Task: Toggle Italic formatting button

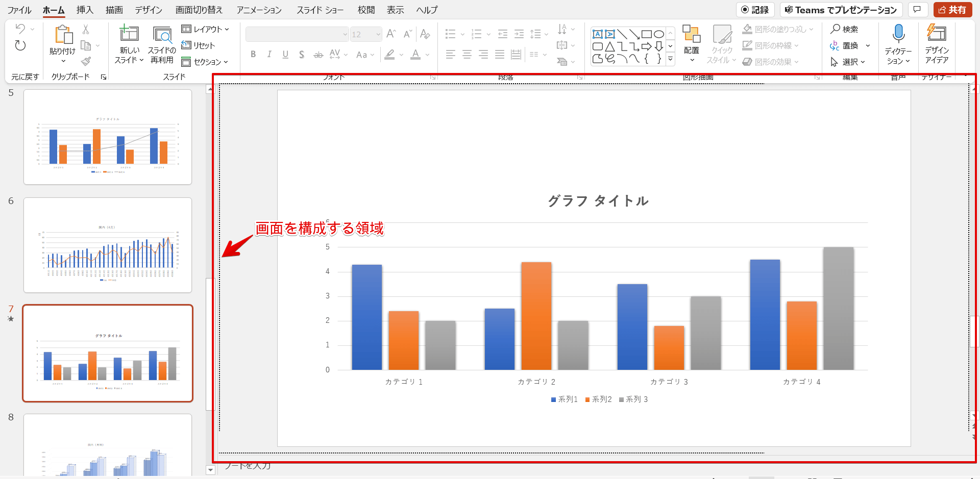Action: 269,55
